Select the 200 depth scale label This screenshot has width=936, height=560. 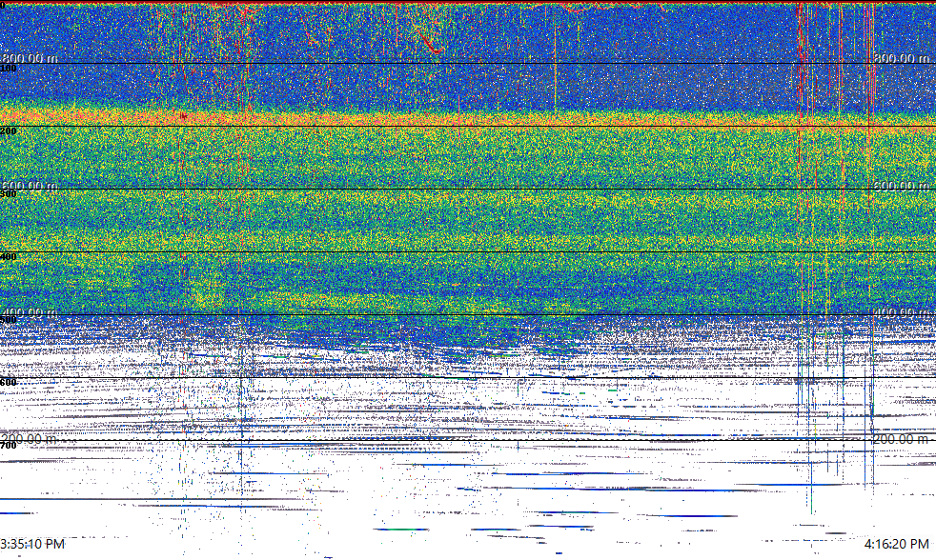point(9,131)
